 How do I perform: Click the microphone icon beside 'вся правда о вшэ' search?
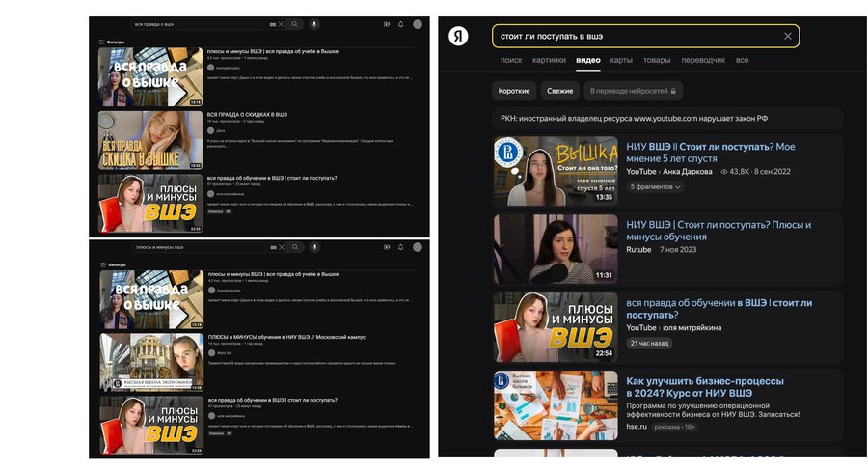[313, 24]
